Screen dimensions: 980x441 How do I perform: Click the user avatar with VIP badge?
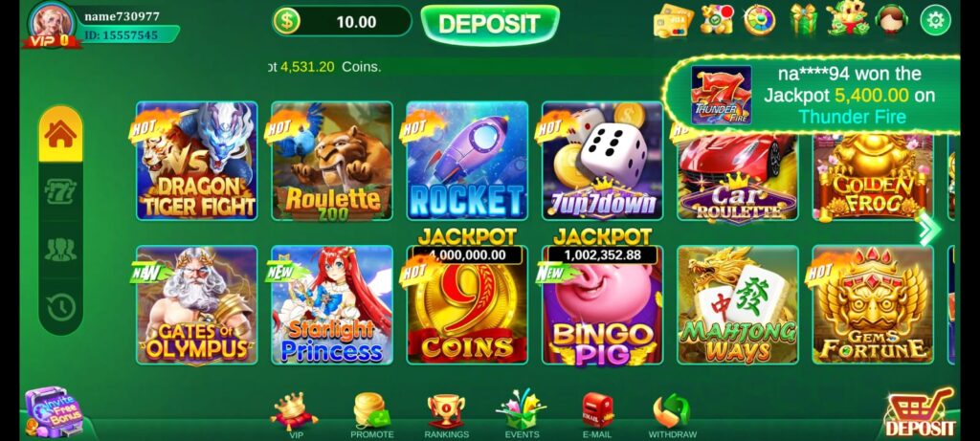[x=53, y=25]
